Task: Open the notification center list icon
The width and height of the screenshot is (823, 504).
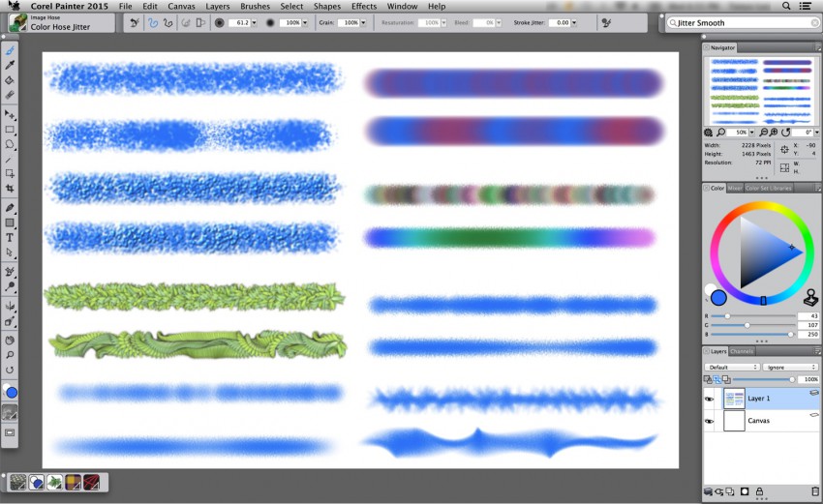Action: [x=805, y=6]
